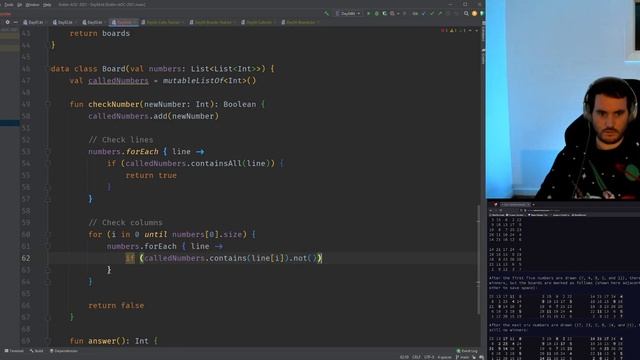Click the inspections error count widget
640x360 pixels.
point(454,31)
